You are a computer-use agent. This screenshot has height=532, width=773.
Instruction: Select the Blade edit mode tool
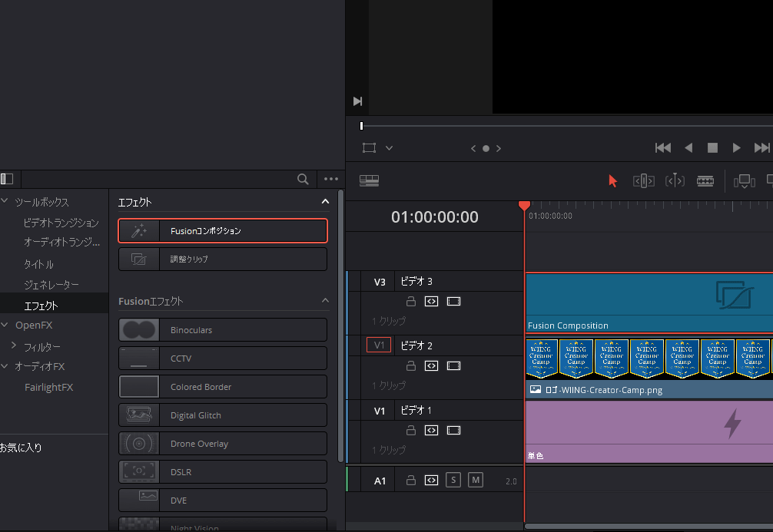click(705, 181)
